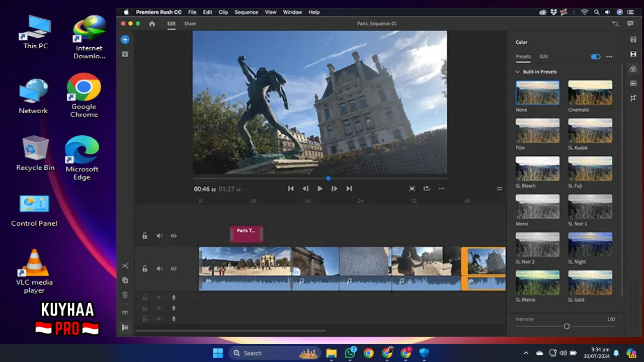Open the Transitions panel icon
This screenshot has width=644, height=362.
tap(633, 54)
